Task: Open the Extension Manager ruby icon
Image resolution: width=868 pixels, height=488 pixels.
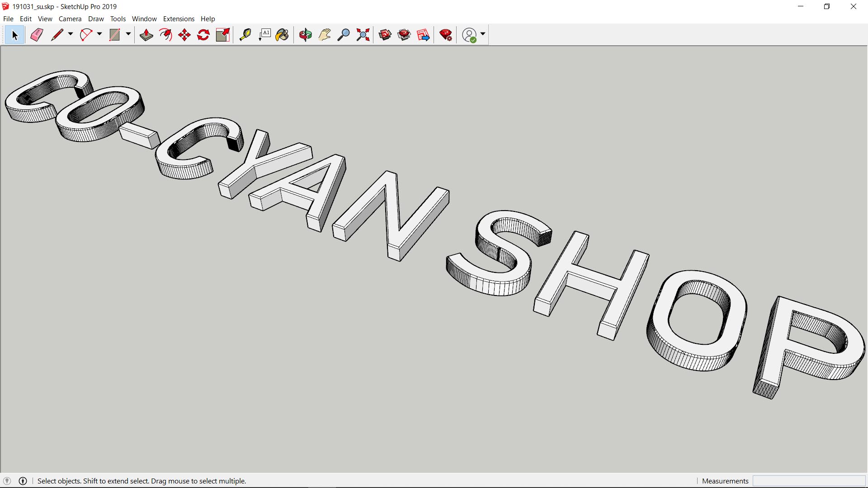Action: [x=446, y=35]
